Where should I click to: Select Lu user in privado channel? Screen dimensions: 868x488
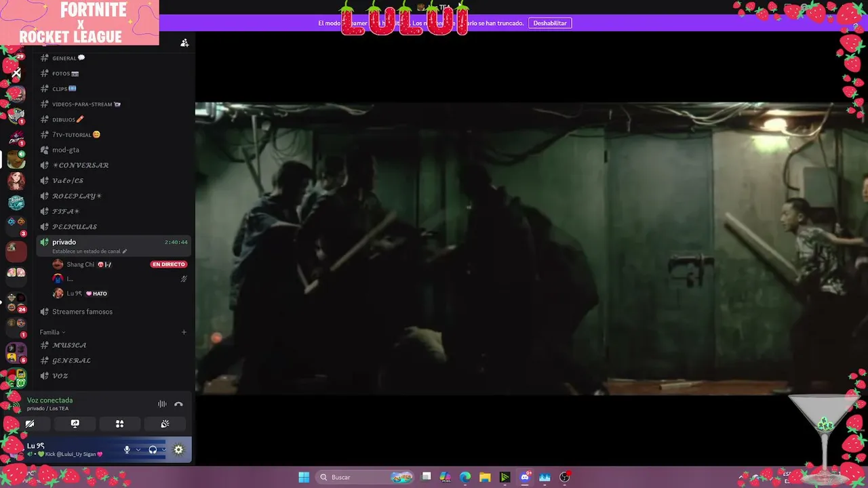119,293
